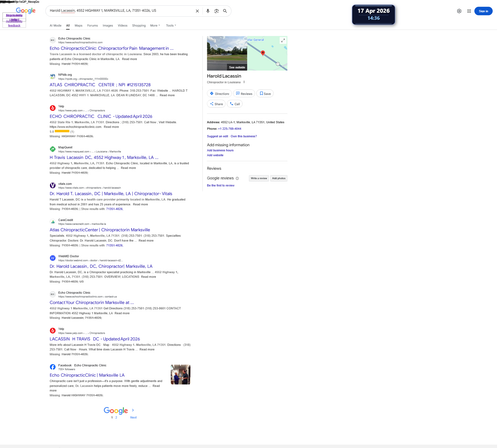Open LACASSIN H TRAVIS DC Yelp result
This screenshot has height=448, width=500.
pyautogui.click(x=95, y=339)
